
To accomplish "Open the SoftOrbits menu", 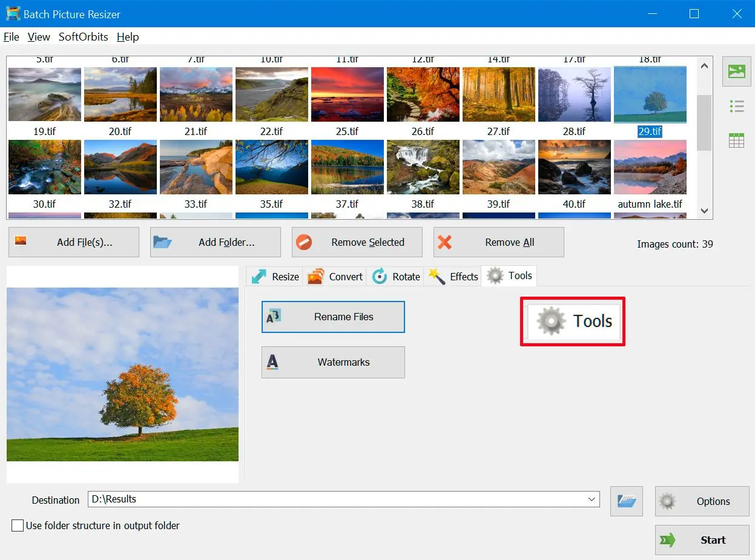I will pyautogui.click(x=84, y=37).
